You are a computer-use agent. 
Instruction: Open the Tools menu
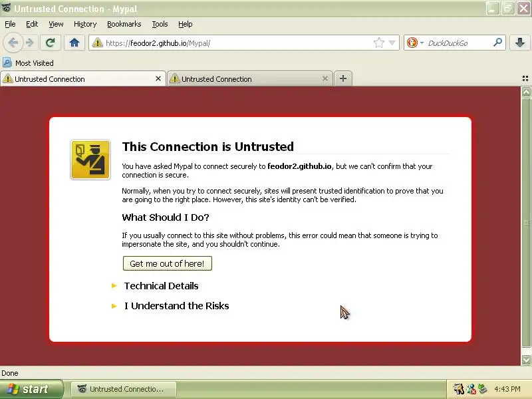[x=160, y=24]
